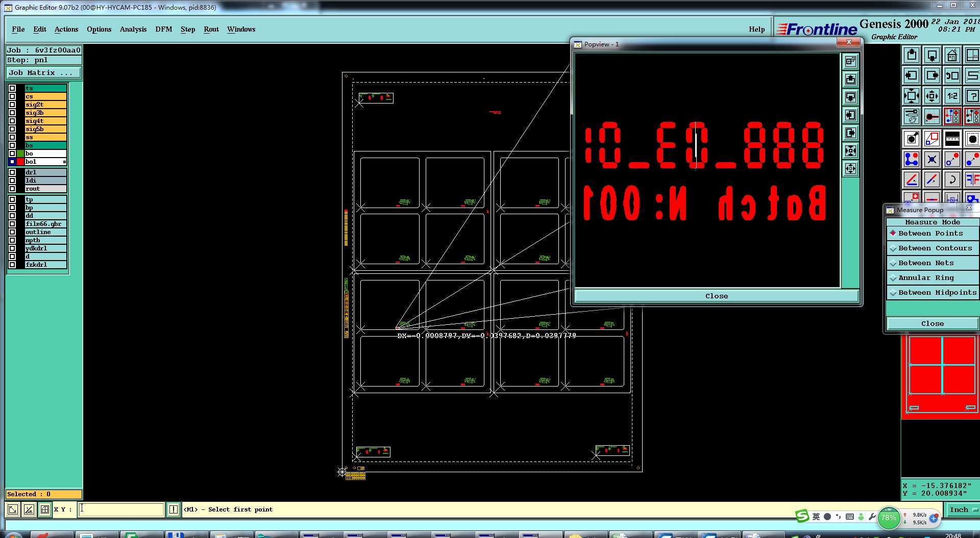
Task: Toggle the drl layer checkbox
Action: point(12,172)
